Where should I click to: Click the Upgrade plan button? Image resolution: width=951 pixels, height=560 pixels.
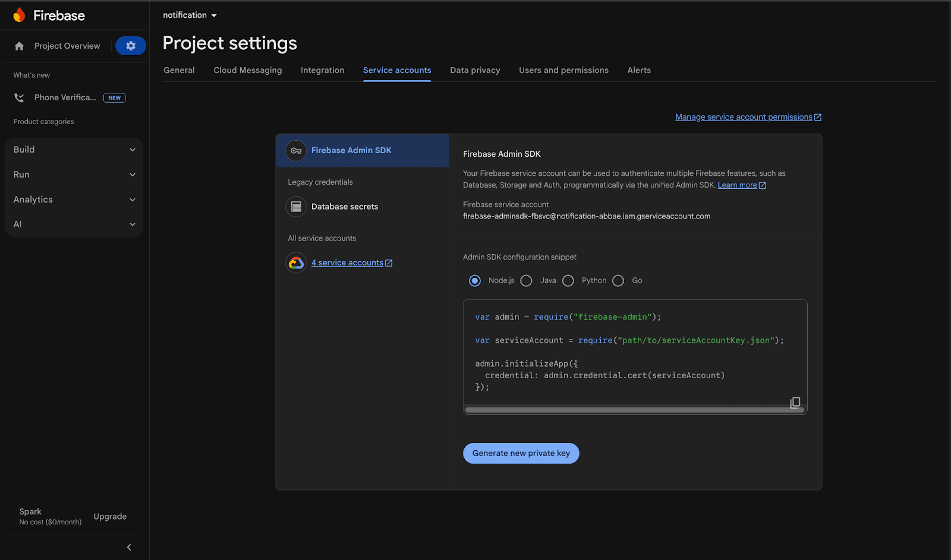coord(110,517)
